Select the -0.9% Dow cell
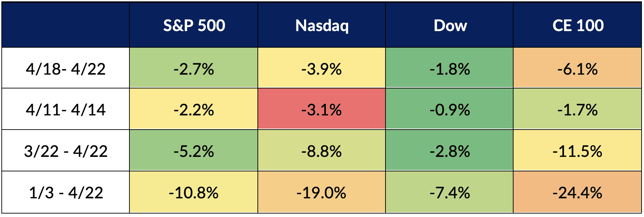 tap(450, 110)
